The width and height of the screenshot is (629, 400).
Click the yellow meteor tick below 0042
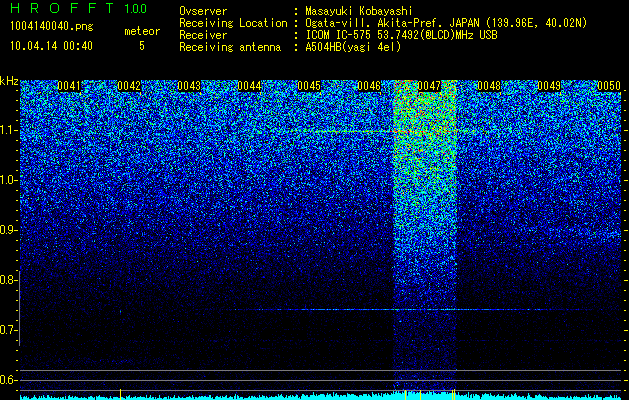point(120,394)
